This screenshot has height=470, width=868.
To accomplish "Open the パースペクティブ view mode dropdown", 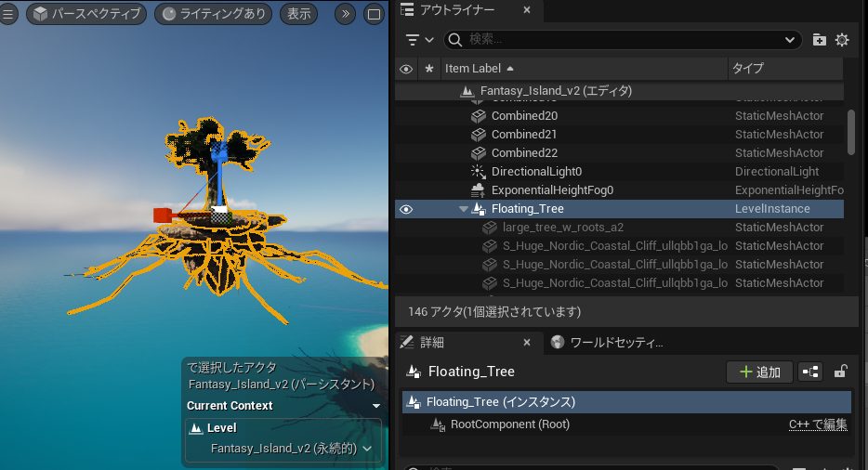I will 86,14.
